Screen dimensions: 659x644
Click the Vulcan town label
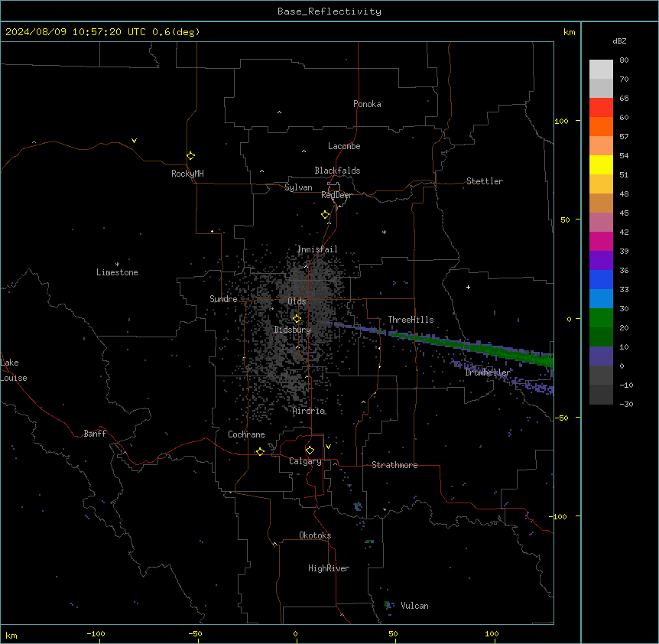point(415,606)
